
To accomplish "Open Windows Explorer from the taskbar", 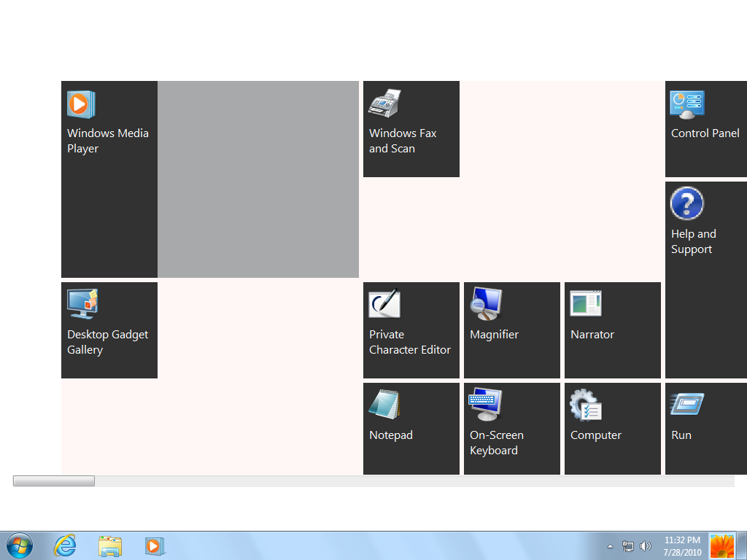I will 110,545.
